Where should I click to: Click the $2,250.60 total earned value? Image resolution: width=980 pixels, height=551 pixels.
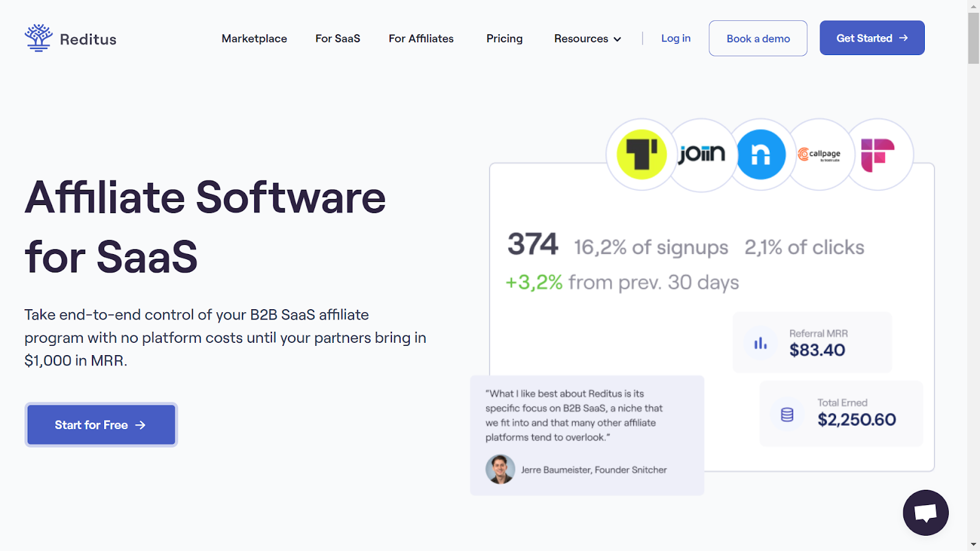click(x=857, y=419)
